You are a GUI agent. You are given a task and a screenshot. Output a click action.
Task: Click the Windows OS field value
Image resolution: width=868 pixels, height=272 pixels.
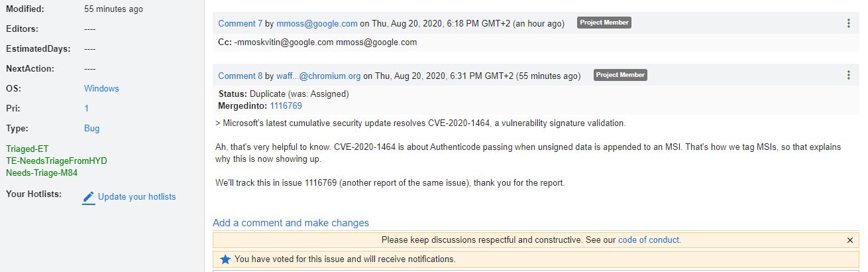pos(101,88)
